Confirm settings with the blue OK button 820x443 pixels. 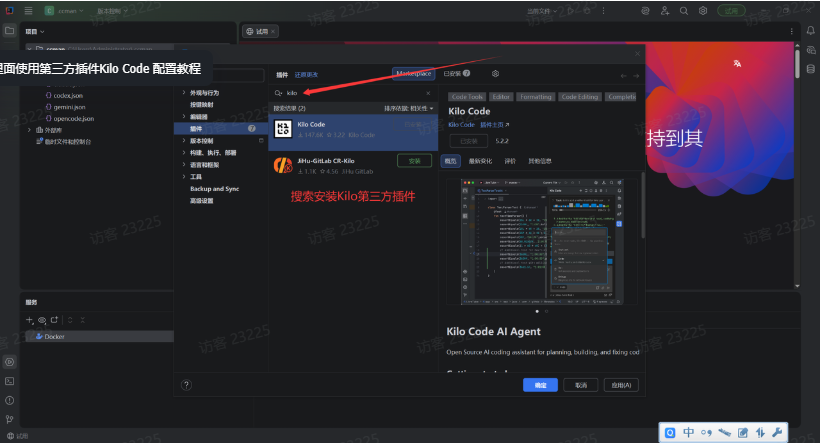(x=540, y=385)
